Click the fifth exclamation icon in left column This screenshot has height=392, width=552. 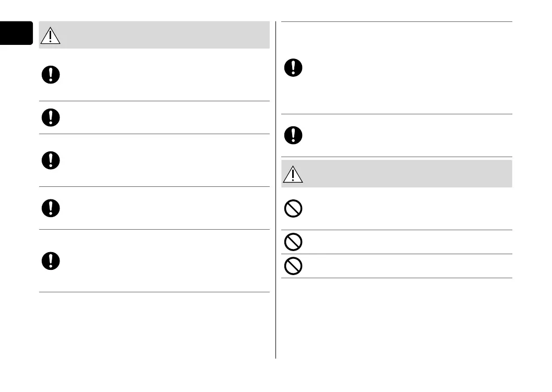[50, 261]
